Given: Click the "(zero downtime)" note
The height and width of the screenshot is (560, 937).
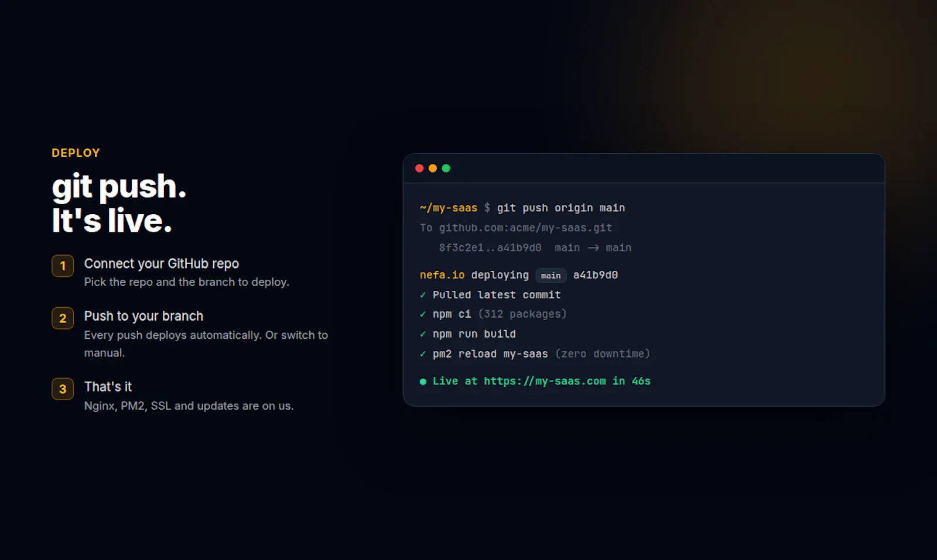Looking at the screenshot, I should click(x=603, y=354).
